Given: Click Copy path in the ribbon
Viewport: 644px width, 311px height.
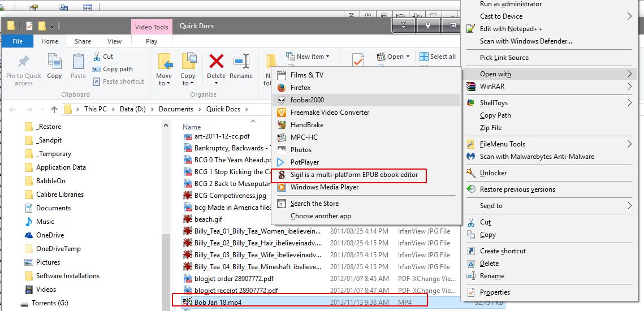Looking at the screenshot, I should click(x=113, y=69).
